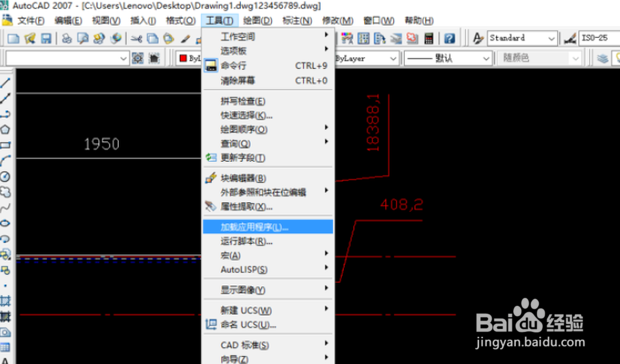Open the 文件(F) menu
The height and width of the screenshot is (364, 620).
pyautogui.click(x=31, y=21)
